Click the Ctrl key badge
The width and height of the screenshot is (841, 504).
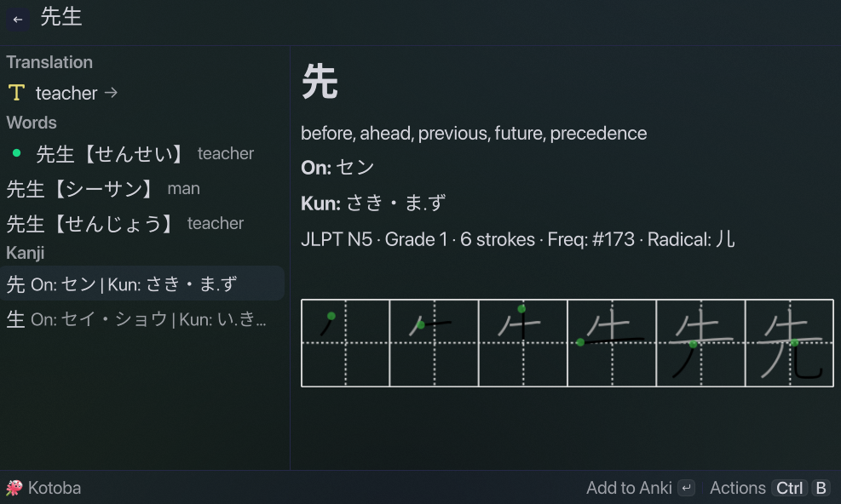[x=790, y=488]
